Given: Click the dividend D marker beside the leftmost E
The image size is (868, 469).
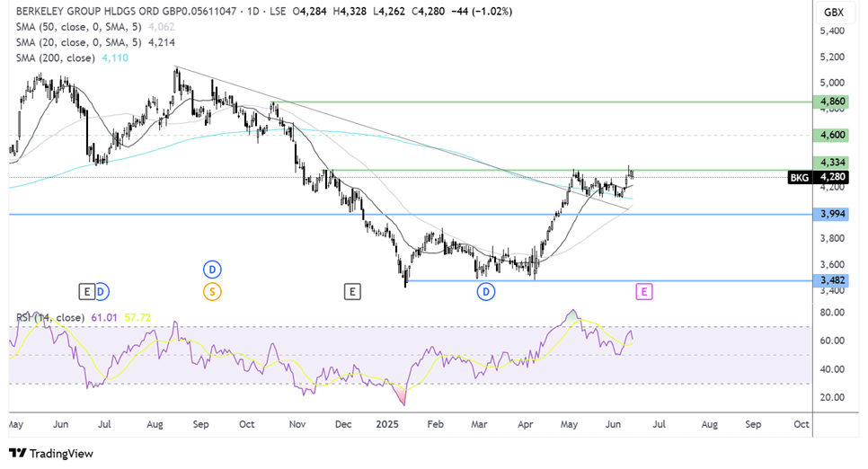Looking at the screenshot, I should [x=102, y=291].
